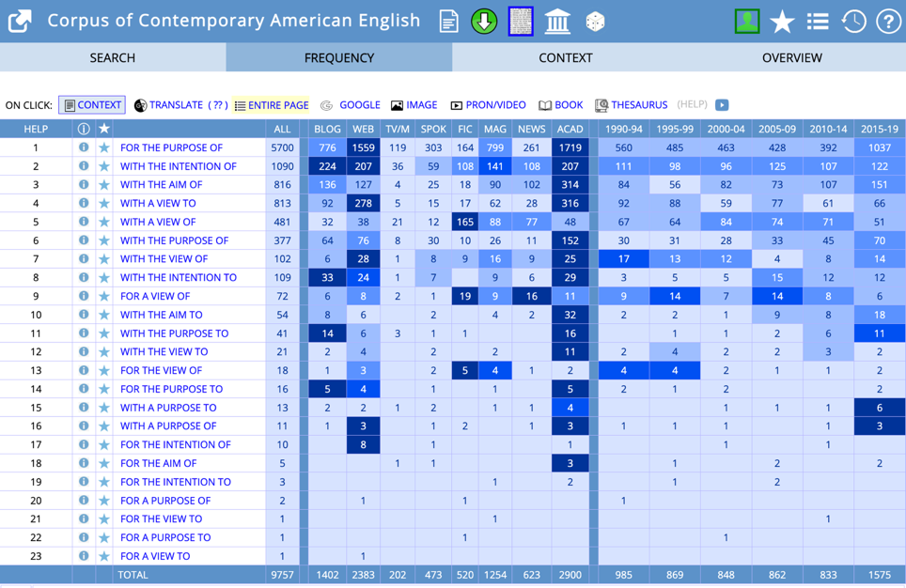Click the (??) link beside TRANSLATE
The width and height of the screenshot is (906, 588).
[x=218, y=105]
